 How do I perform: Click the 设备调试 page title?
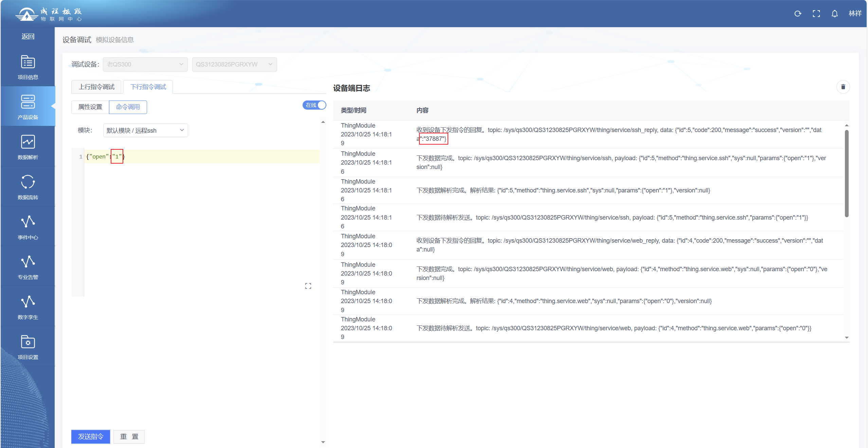[x=77, y=40]
